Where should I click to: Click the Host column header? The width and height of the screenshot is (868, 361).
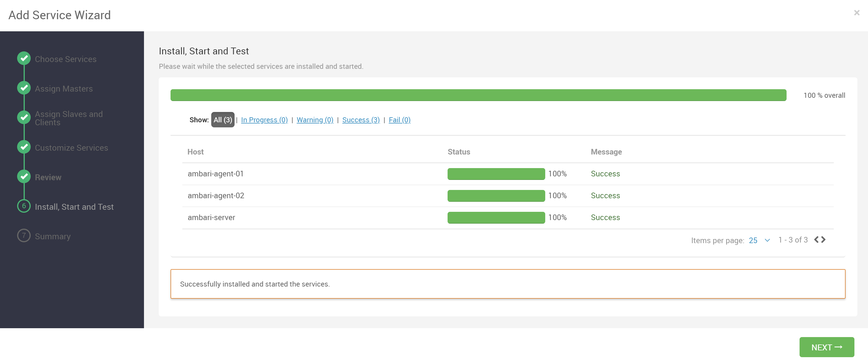[x=195, y=152]
